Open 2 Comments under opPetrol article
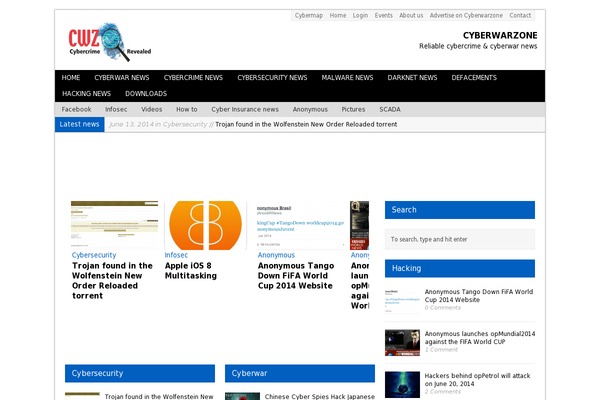The height and width of the screenshot is (400, 600). point(442,392)
